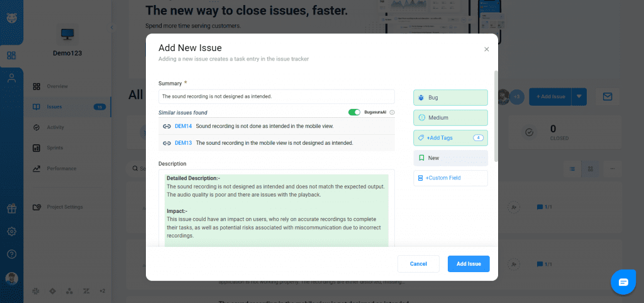Open the three-dot more options menu

point(613,169)
